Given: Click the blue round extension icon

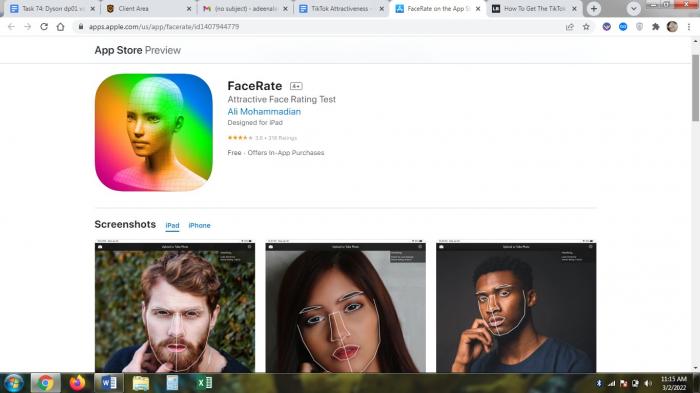Looking at the screenshot, I should coord(623,27).
